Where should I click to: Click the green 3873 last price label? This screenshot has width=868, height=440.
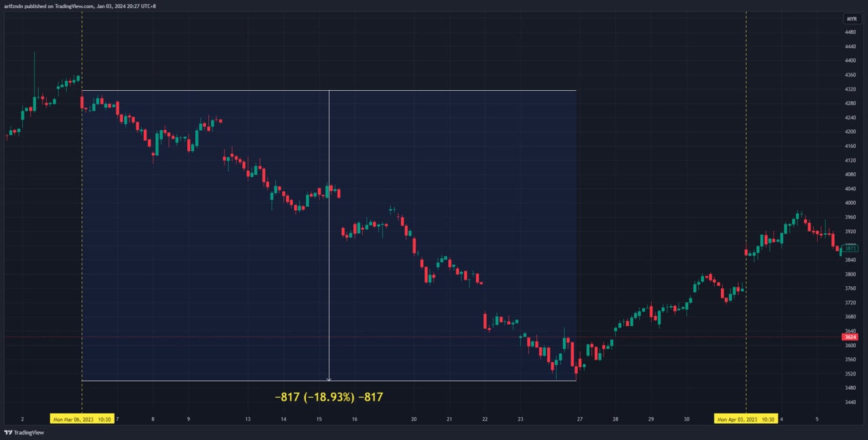(x=851, y=249)
